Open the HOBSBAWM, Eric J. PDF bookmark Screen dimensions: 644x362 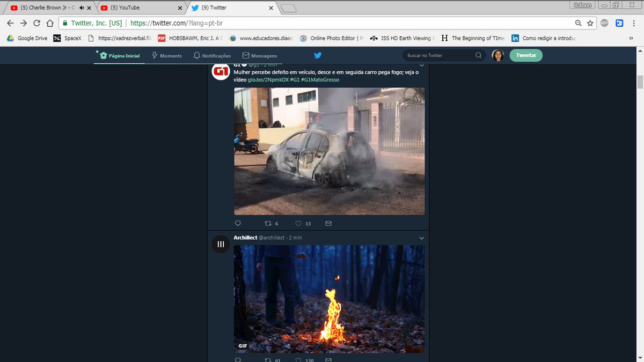click(191, 38)
